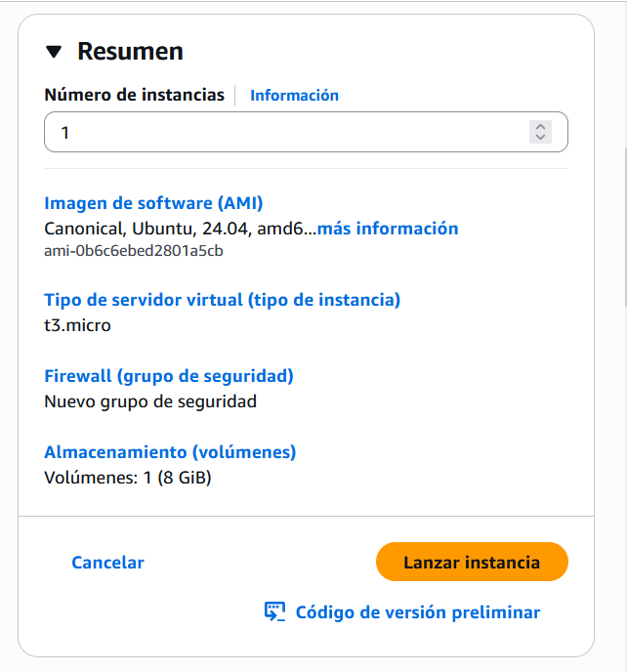Select the AMI ID text ami-0b6c6ebed2801a5cb
Image resolution: width=627 pixels, height=672 pixels.
click(134, 251)
